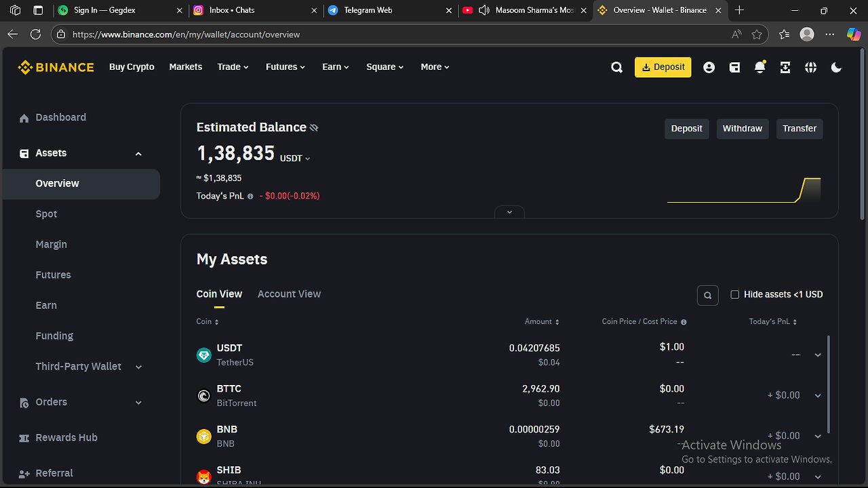Viewport: 868px width, 488px height.
Task: Click the Binance logo
Action: [x=56, y=67]
